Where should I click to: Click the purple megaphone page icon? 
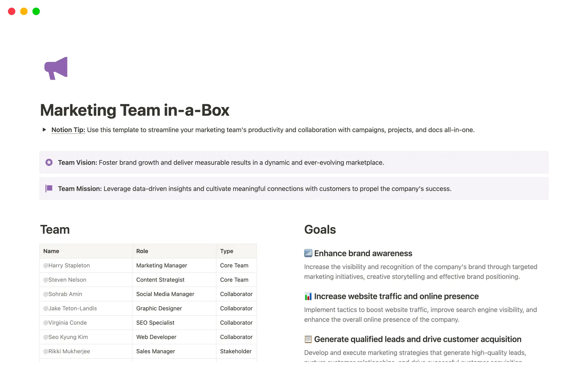click(x=56, y=68)
